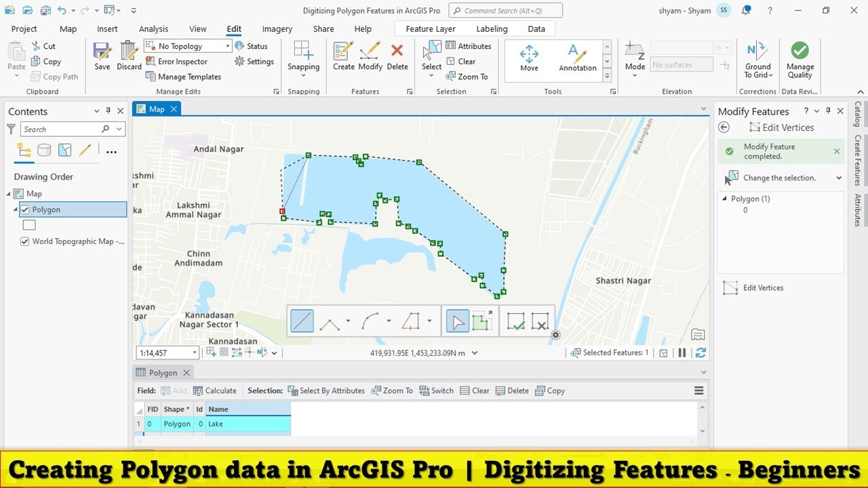This screenshot has width=868, height=488.
Task: Toggle visibility of the Polygon layer
Action: pyautogui.click(x=25, y=209)
